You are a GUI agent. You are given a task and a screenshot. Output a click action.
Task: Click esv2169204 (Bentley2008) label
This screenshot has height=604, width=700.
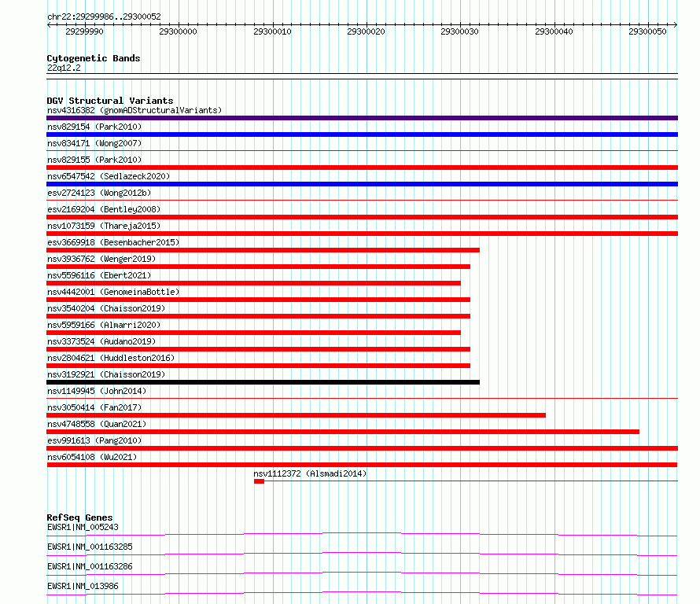[104, 209]
